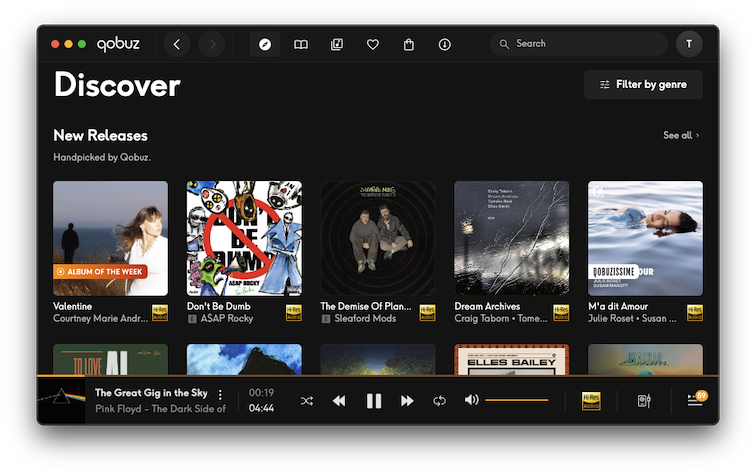Toggle shuffle playback
This screenshot has height=474, width=756.
(x=307, y=400)
